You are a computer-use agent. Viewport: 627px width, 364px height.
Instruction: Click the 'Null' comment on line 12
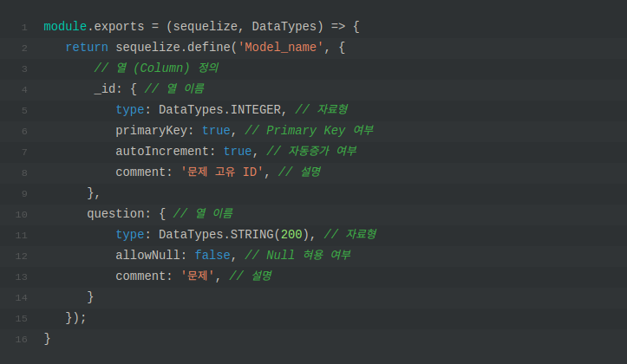coord(280,256)
